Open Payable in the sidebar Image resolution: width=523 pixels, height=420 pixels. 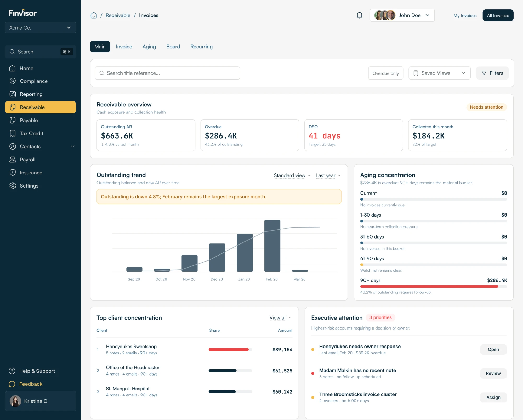pos(40,120)
